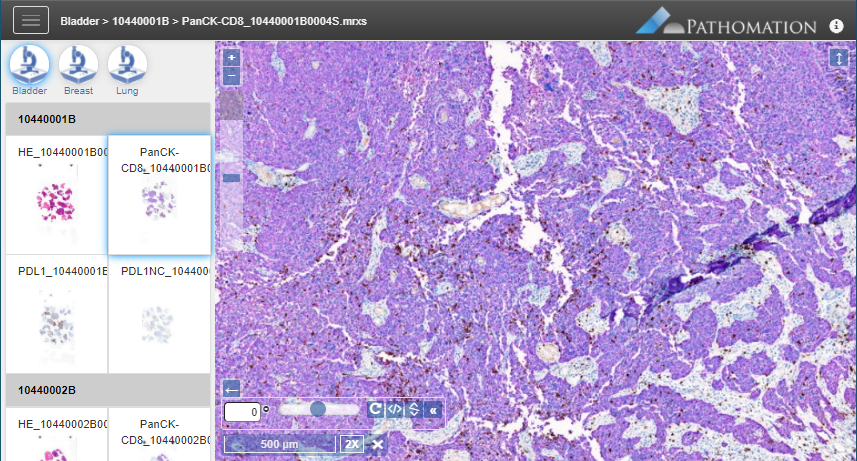Expand the 10440002B slide group header

pos(107,389)
